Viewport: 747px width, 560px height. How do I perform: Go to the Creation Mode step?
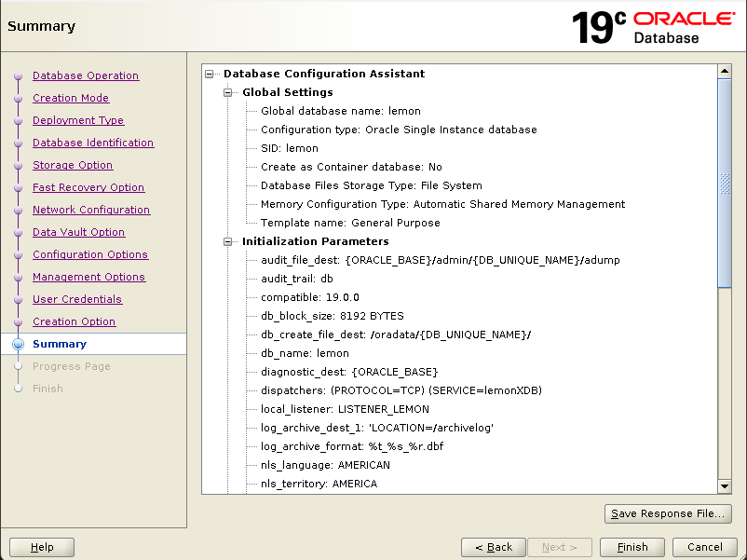pos(71,98)
